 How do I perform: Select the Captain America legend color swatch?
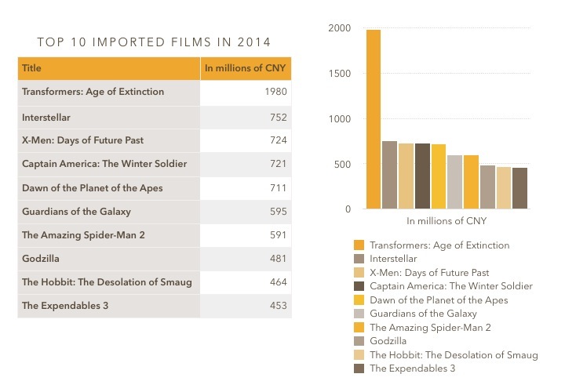[x=359, y=286]
